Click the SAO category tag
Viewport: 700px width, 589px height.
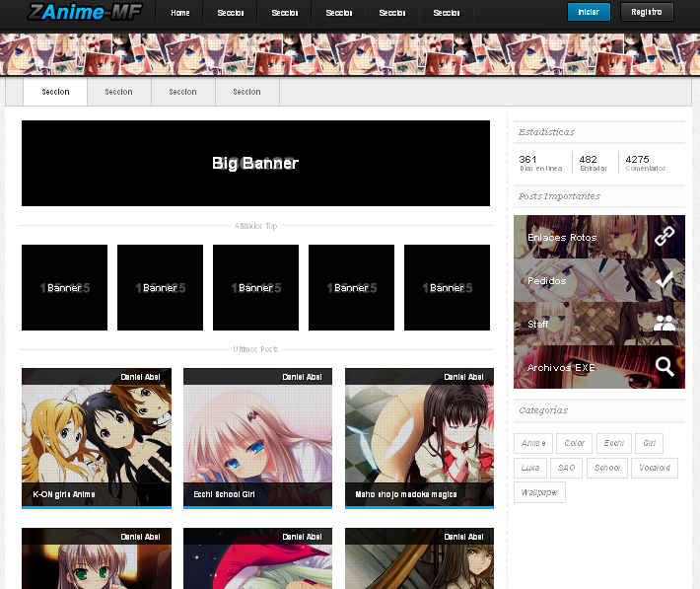566,469
